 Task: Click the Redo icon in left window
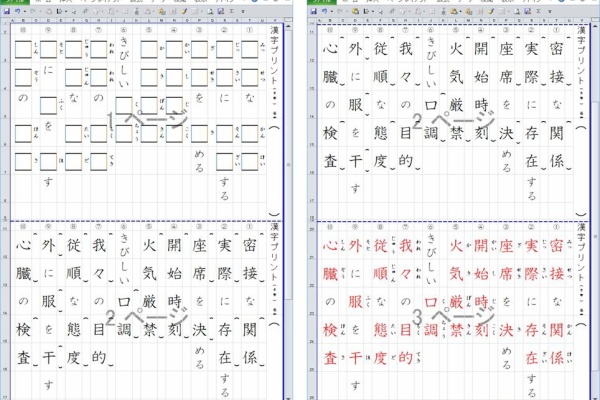pos(32,11)
